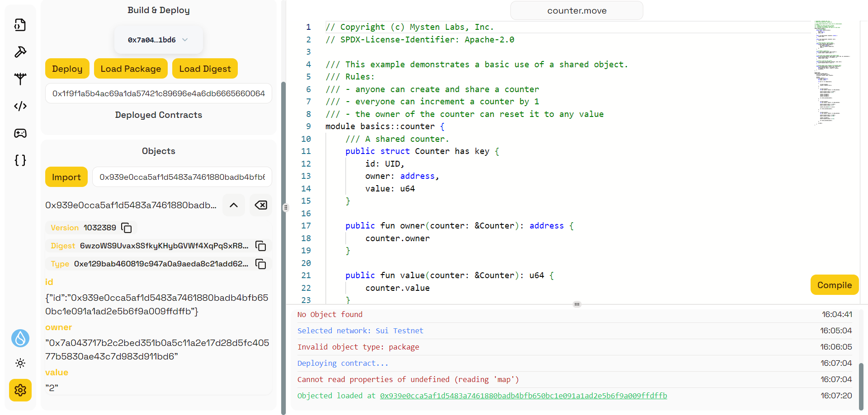Click 'Invalid object type: package' log
The width and height of the screenshot is (868, 415).
click(358, 347)
